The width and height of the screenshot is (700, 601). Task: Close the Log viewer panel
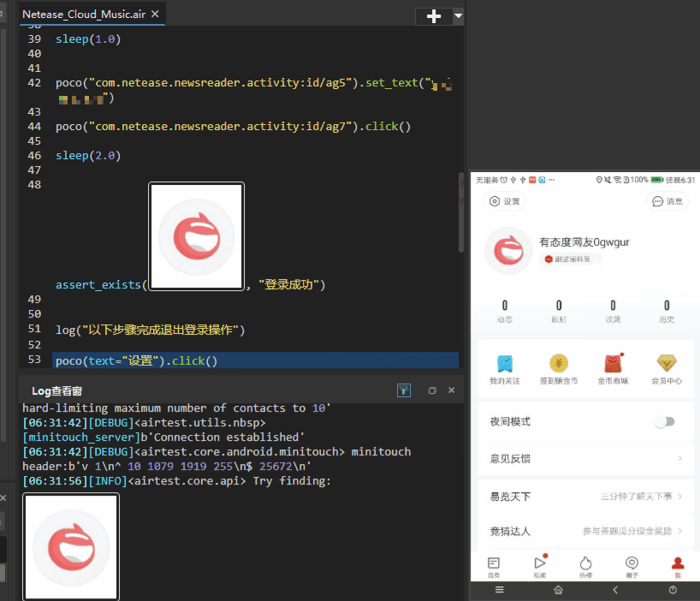[x=451, y=390]
